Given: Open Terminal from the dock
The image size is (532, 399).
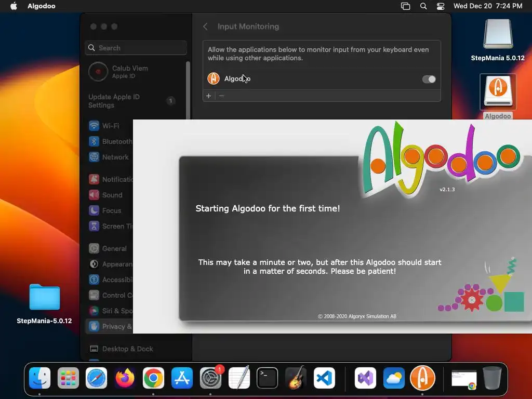Looking at the screenshot, I should 268,378.
